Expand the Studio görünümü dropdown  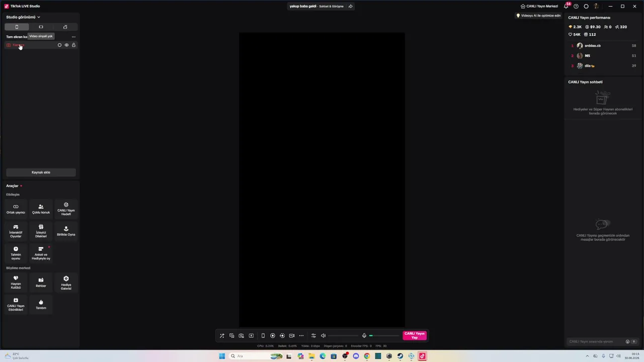click(23, 17)
